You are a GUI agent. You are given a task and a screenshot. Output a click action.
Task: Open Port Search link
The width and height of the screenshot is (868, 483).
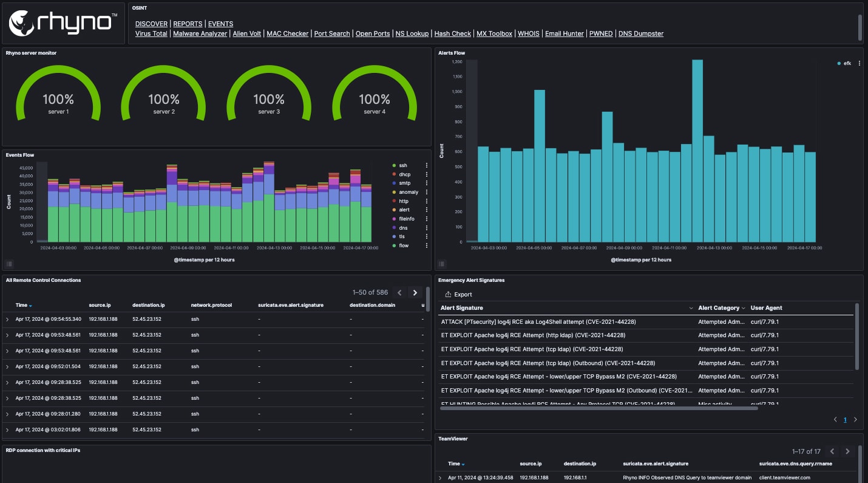point(332,33)
